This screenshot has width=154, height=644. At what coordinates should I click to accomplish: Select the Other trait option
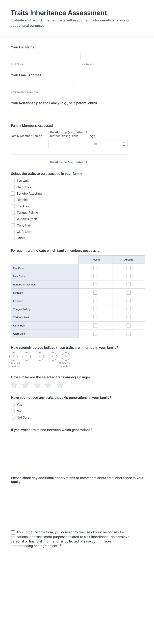(13, 238)
